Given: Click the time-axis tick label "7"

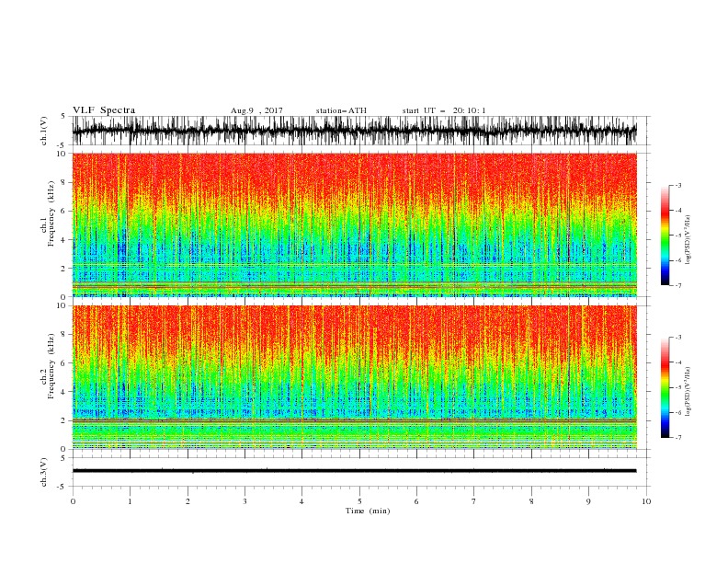Looking at the screenshot, I should coord(474,501).
